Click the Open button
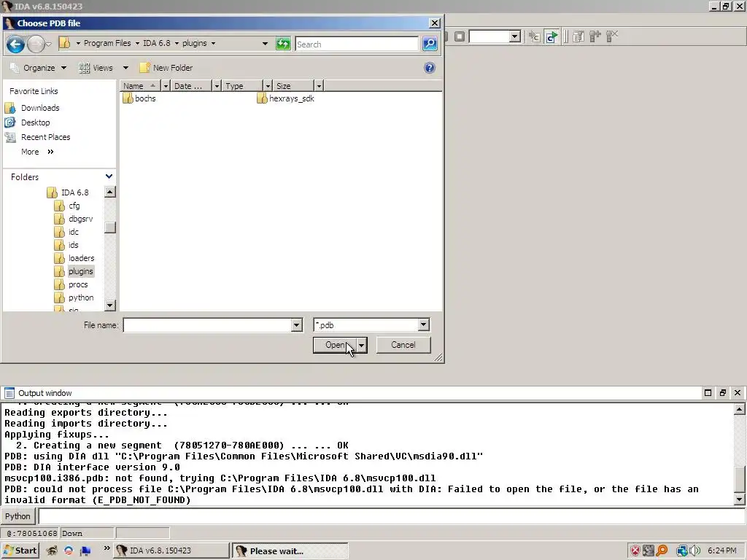Viewport: 747px width, 560px height. coord(335,345)
